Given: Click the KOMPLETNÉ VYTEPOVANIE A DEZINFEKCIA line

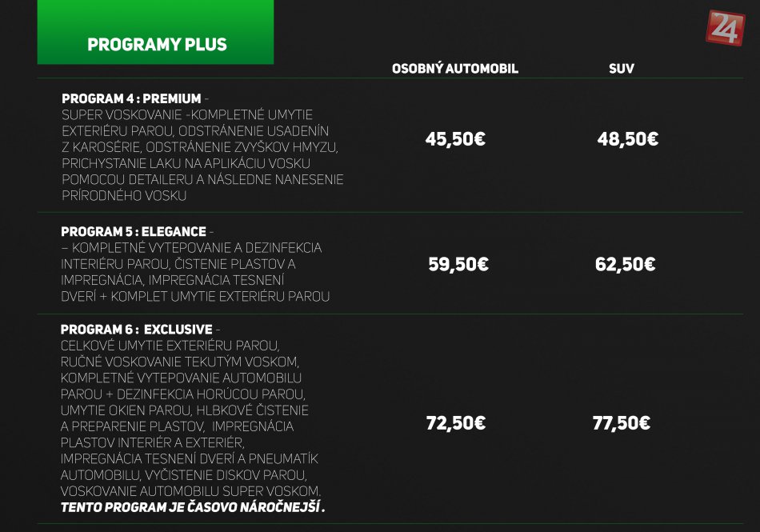Looking at the screenshot, I should pyautogui.click(x=191, y=248).
